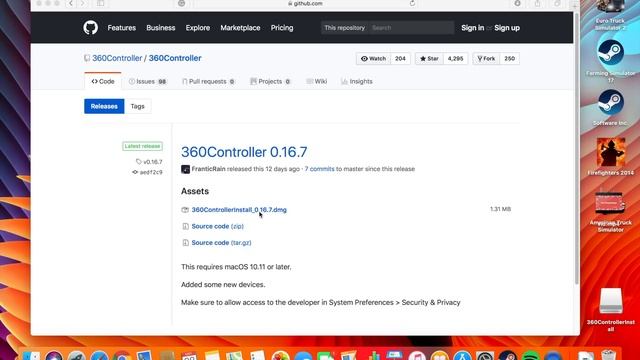Click the Watch button
640x360 pixels.
[x=373, y=58]
